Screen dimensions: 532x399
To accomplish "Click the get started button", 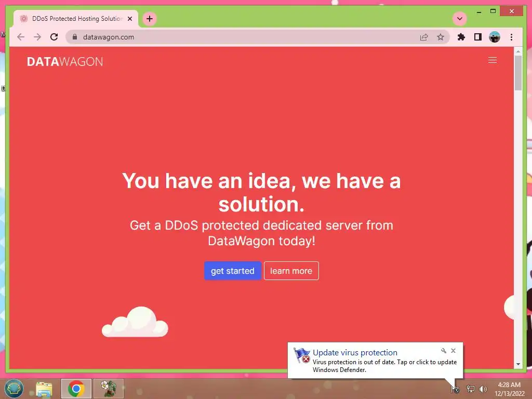I will (232, 271).
